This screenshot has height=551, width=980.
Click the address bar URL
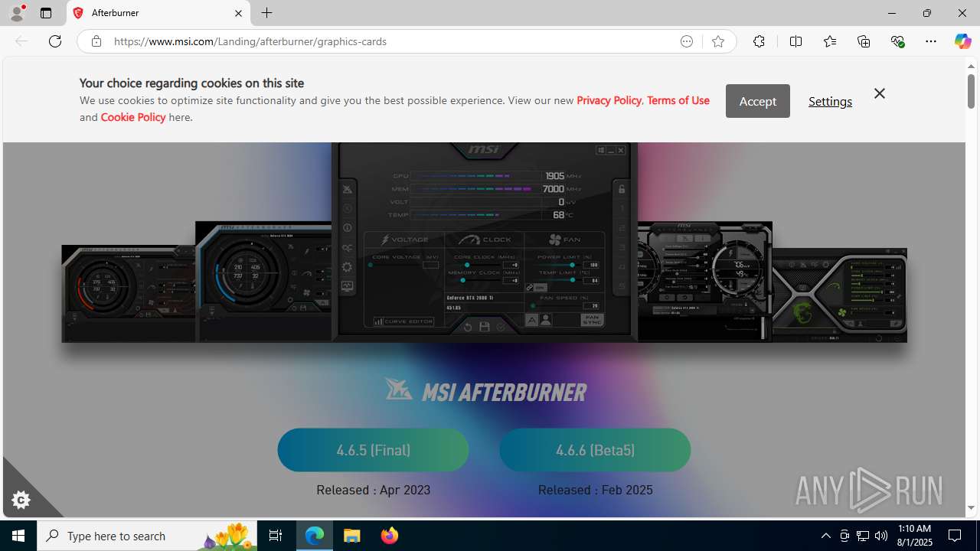(250, 41)
